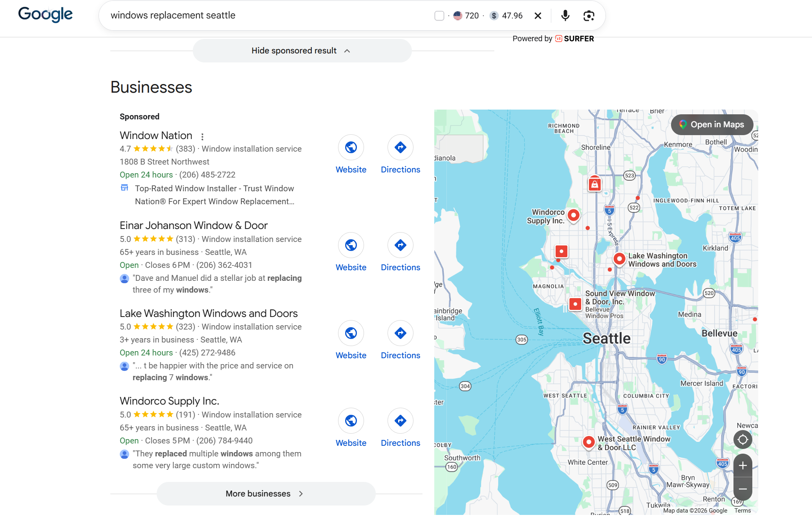Image resolution: width=812 pixels, height=522 pixels.
Task: Click the Google logo
Action: click(x=45, y=15)
